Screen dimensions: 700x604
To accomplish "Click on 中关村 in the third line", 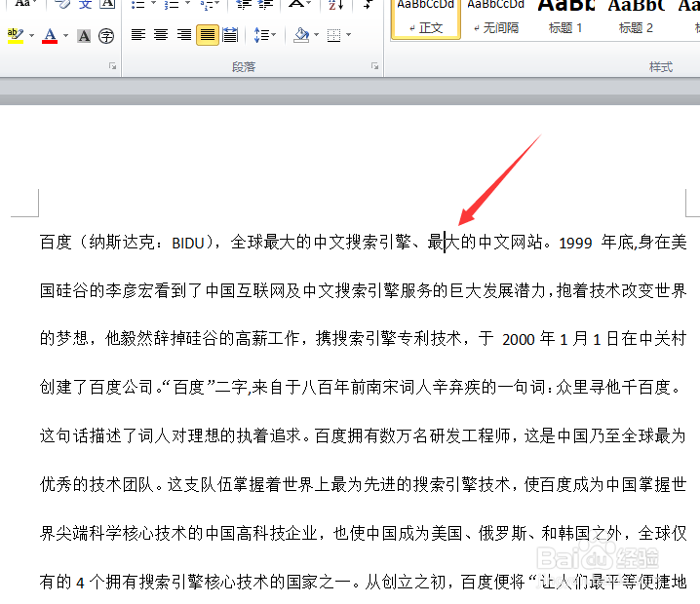I will click(x=662, y=339).
